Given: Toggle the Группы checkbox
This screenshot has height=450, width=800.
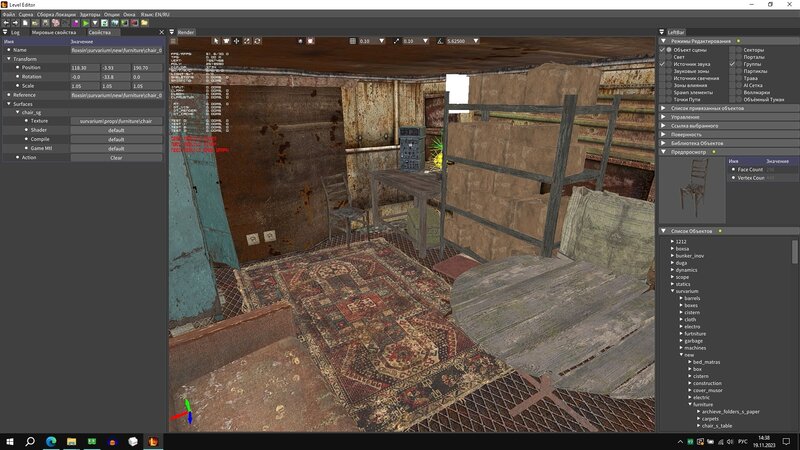Looking at the screenshot, I should point(733,64).
